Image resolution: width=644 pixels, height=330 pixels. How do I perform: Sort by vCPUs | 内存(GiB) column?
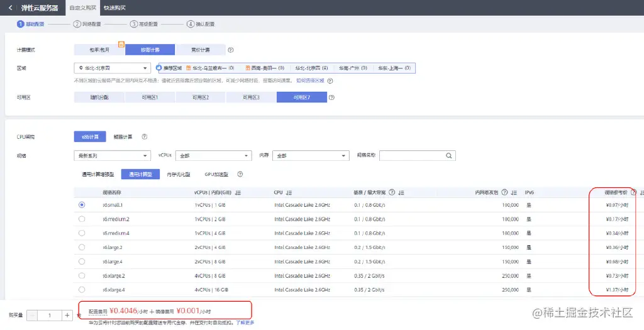click(238, 193)
